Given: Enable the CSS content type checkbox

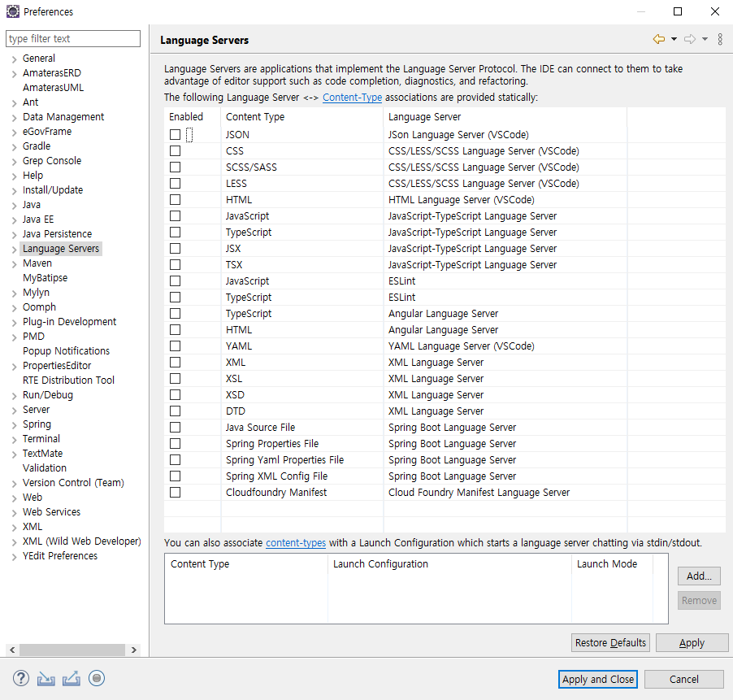Looking at the screenshot, I should coord(175,151).
